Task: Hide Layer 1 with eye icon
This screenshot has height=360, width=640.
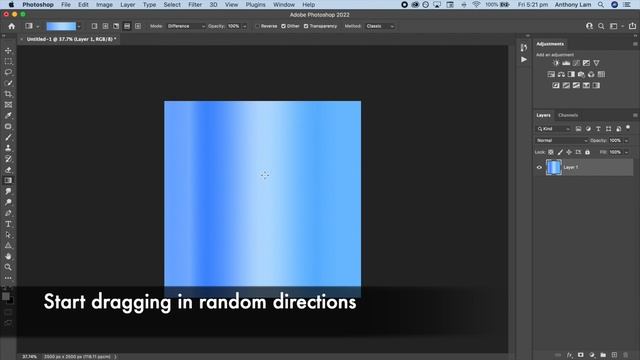Action: pyautogui.click(x=539, y=167)
